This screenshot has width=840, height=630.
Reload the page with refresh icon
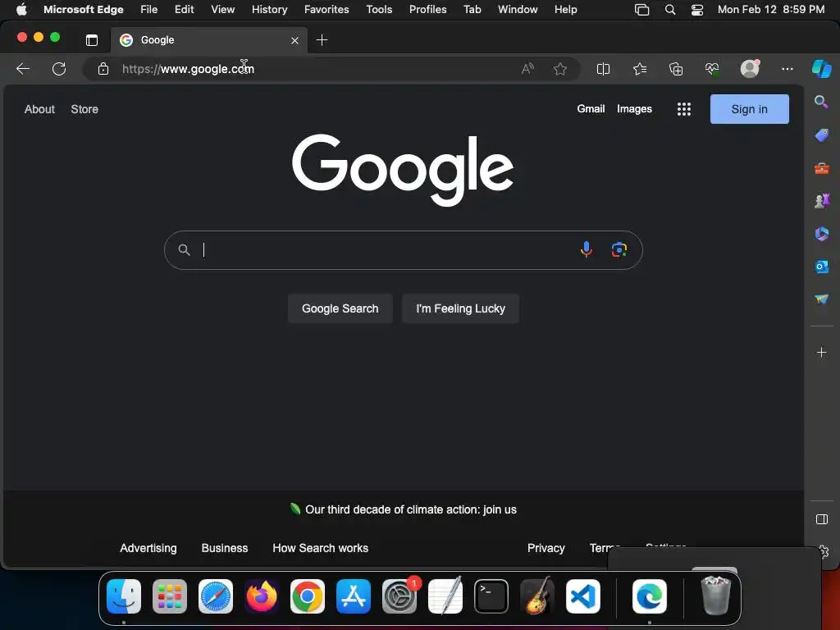click(x=59, y=69)
